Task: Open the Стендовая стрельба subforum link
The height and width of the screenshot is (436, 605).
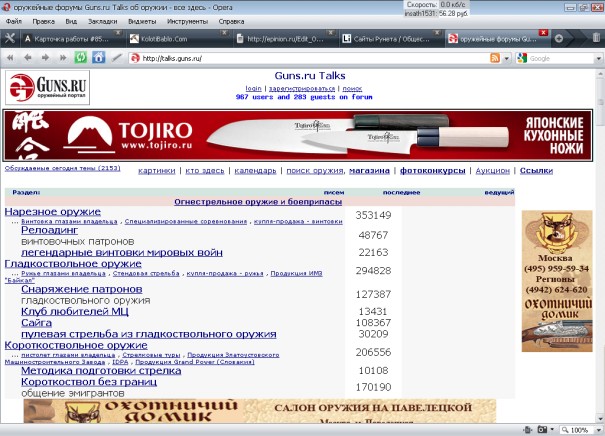Action: point(146,273)
